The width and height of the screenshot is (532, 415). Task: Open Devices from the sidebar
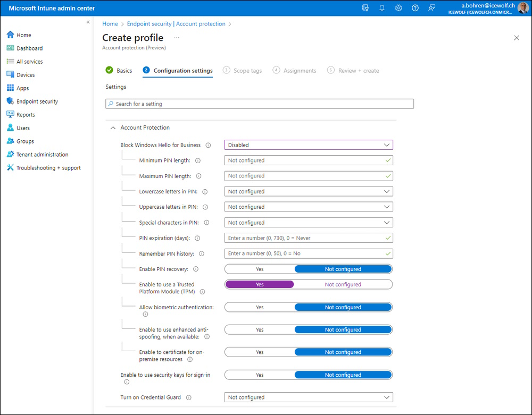26,74
